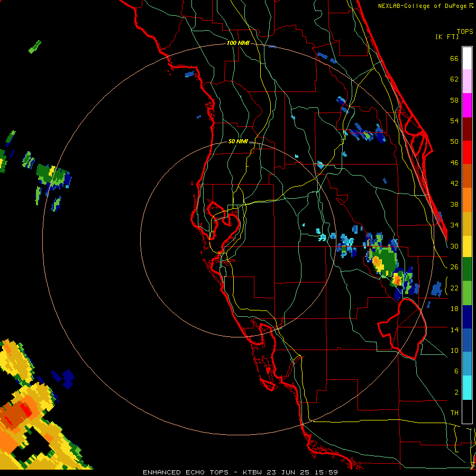Click the orange 42 kft legend swatch
Viewport: 476px width, 476px height.
[x=467, y=200]
